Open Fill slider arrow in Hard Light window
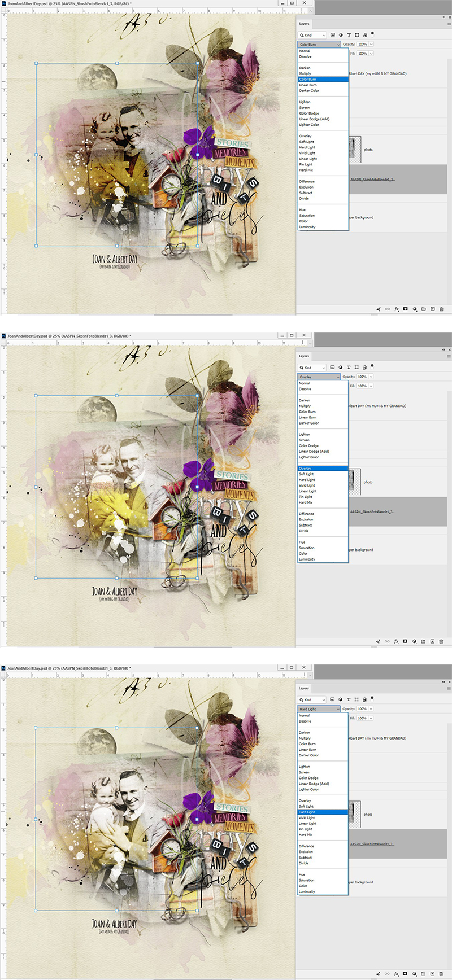 (x=371, y=718)
